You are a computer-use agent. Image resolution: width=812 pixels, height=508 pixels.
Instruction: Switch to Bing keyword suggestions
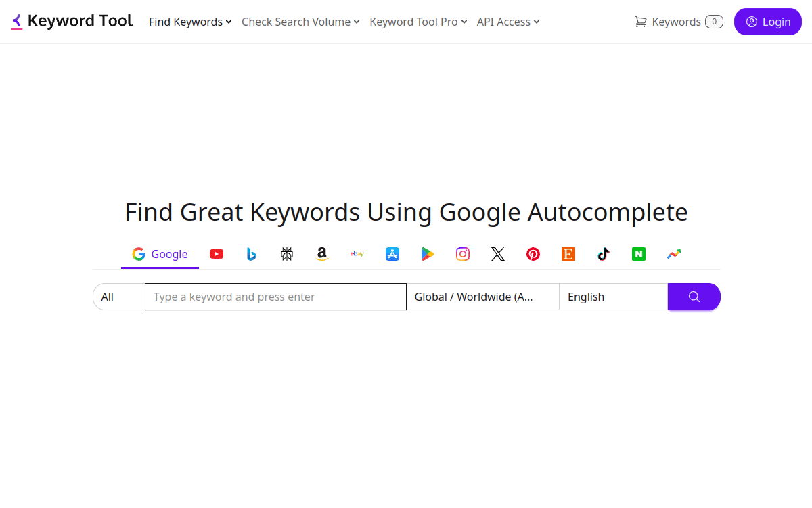coord(252,254)
